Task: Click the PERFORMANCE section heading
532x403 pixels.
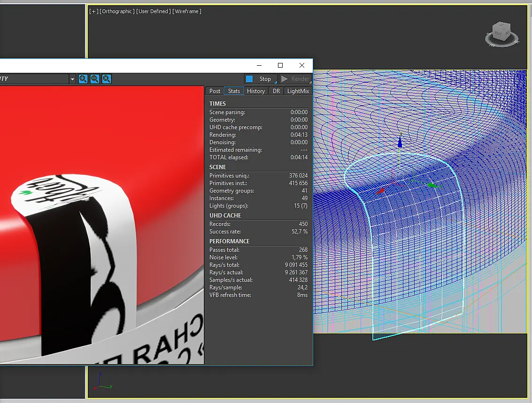Action: click(x=229, y=241)
